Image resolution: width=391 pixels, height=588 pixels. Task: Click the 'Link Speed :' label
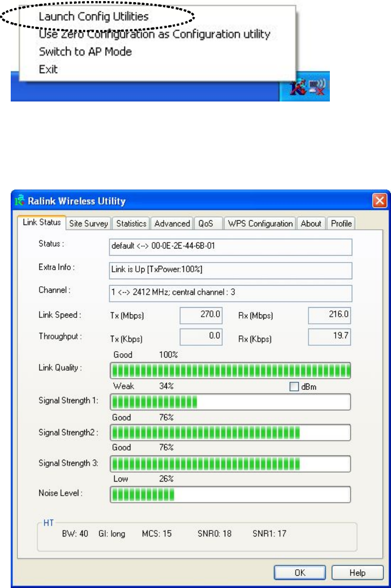[x=60, y=315]
